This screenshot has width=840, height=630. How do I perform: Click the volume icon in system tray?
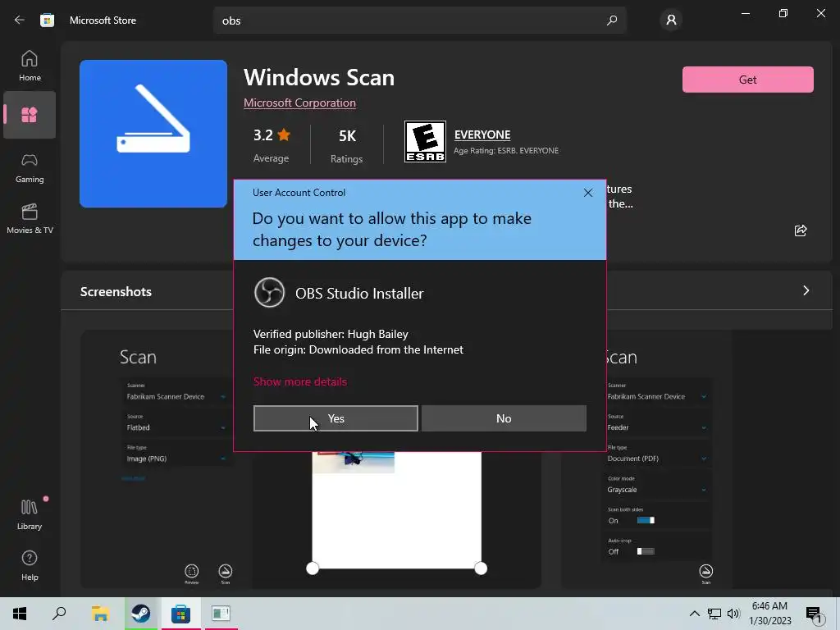[x=733, y=614]
